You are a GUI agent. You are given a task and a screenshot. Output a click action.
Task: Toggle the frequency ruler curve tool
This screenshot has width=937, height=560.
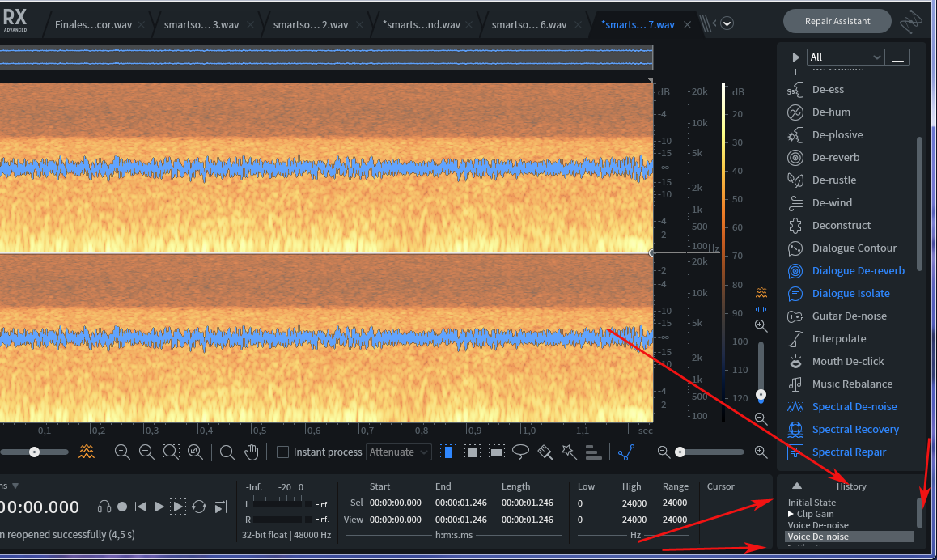625,452
